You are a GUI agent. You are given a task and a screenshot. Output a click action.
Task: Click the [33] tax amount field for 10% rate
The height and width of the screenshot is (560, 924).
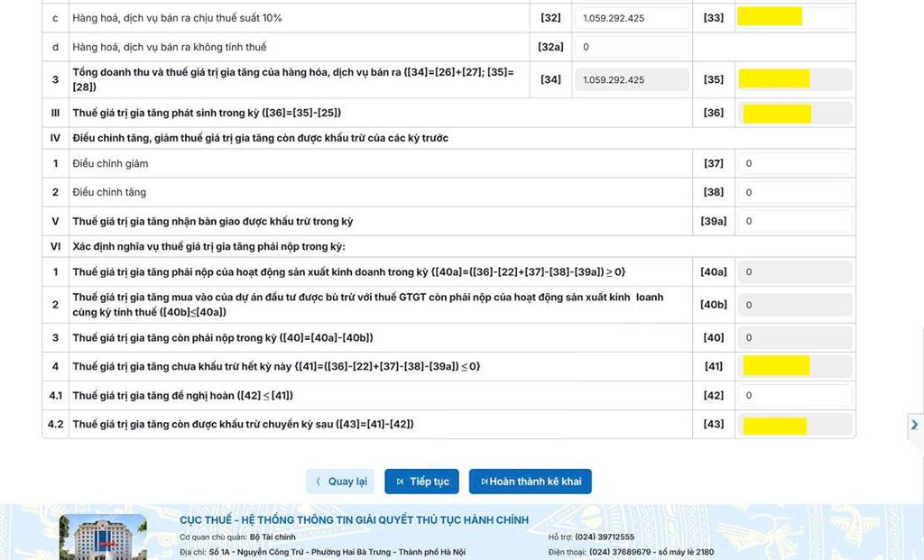794,17
